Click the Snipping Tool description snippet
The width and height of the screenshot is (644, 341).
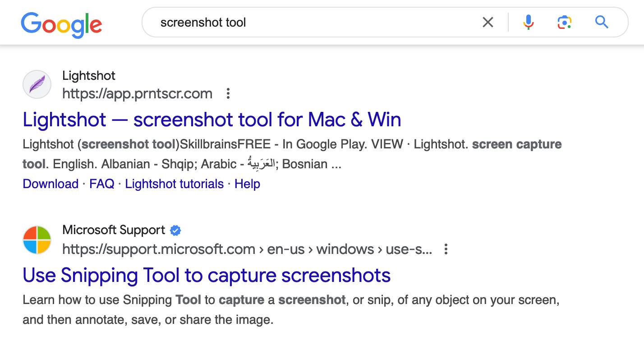(x=291, y=310)
